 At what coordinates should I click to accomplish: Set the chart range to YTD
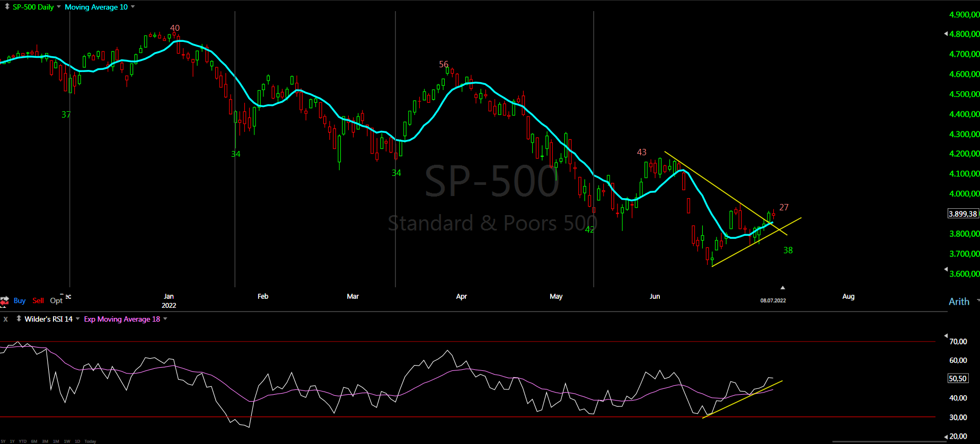22,441
